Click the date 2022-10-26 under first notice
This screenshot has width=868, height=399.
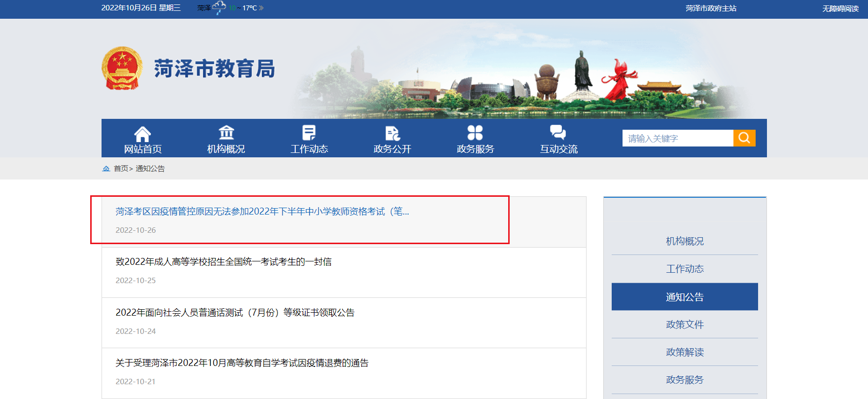pyautogui.click(x=136, y=230)
